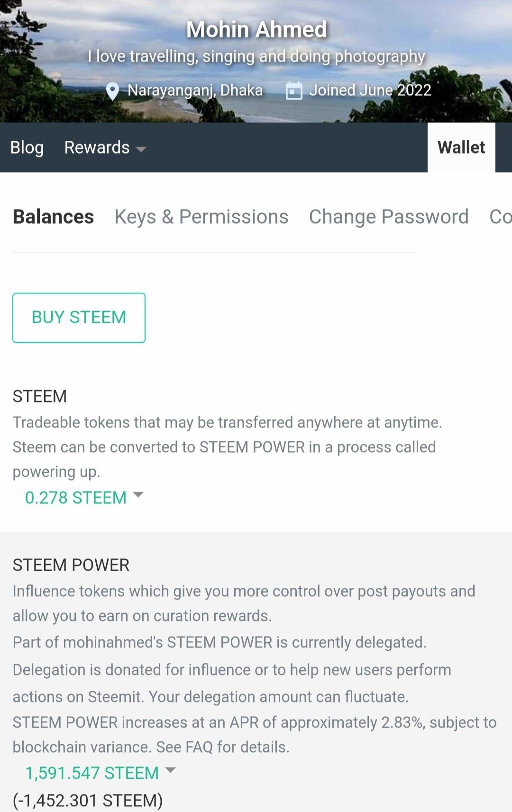This screenshot has height=812, width=512.
Task: Click the Mohin Ahmed profile name
Action: click(256, 29)
